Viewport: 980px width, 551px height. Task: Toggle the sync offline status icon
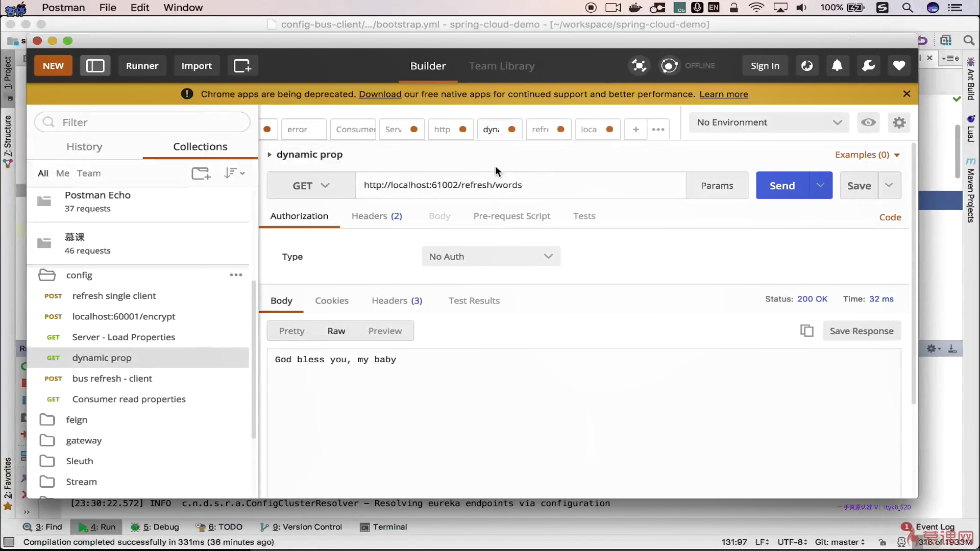coord(669,66)
